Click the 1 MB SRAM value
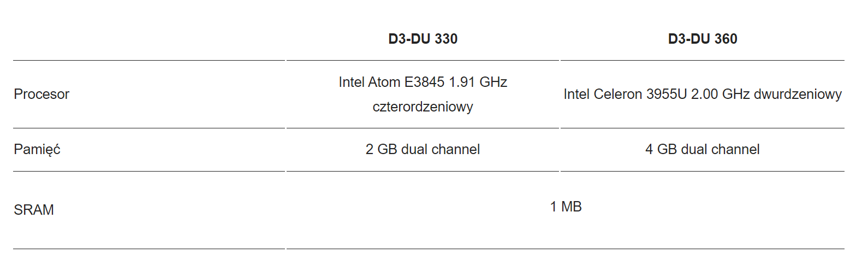The width and height of the screenshot is (868, 259). pyautogui.click(x=566, y=207)
